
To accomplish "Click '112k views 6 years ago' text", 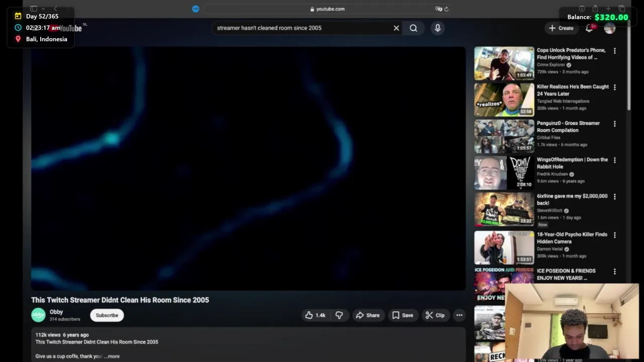I will point(62,335).
